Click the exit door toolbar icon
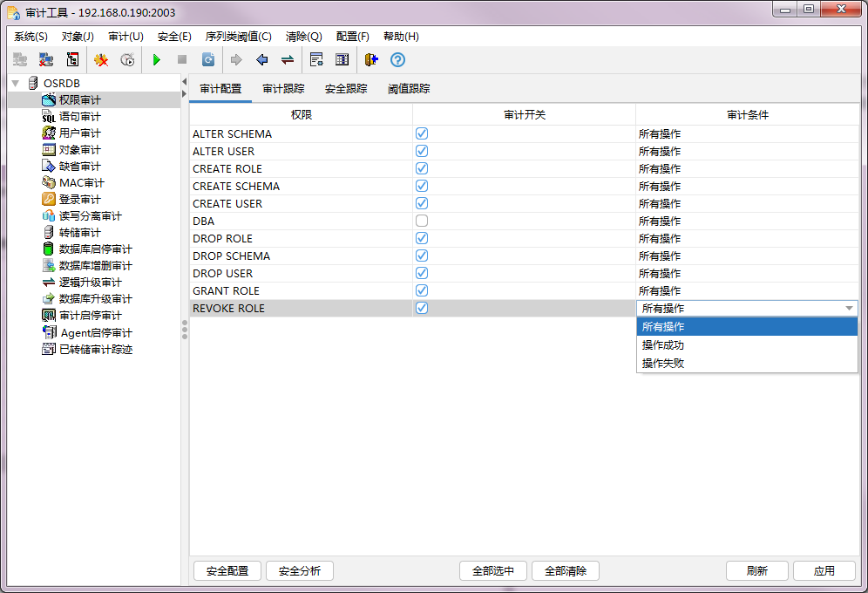The height and width of the screenshot is (593, 868). (x=371, y=59)
